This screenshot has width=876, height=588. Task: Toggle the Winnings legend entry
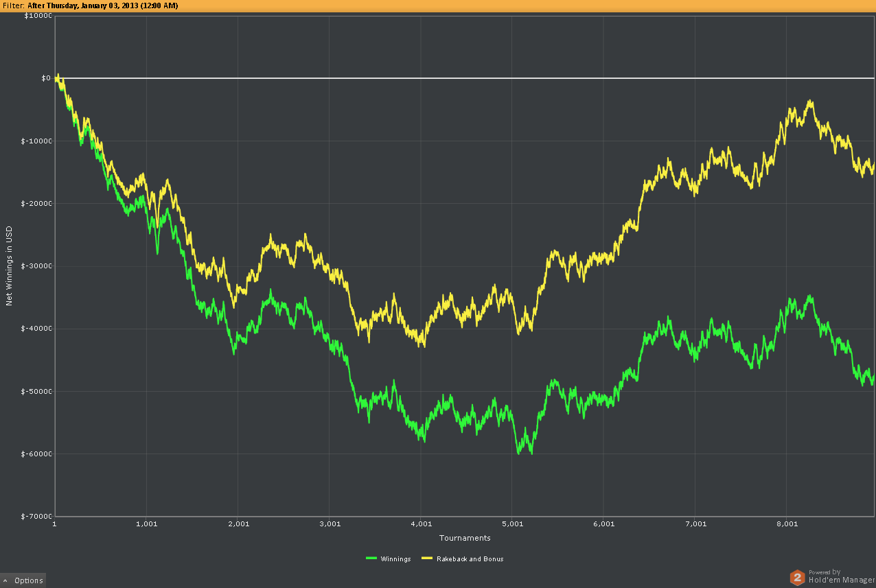[389, 558]
